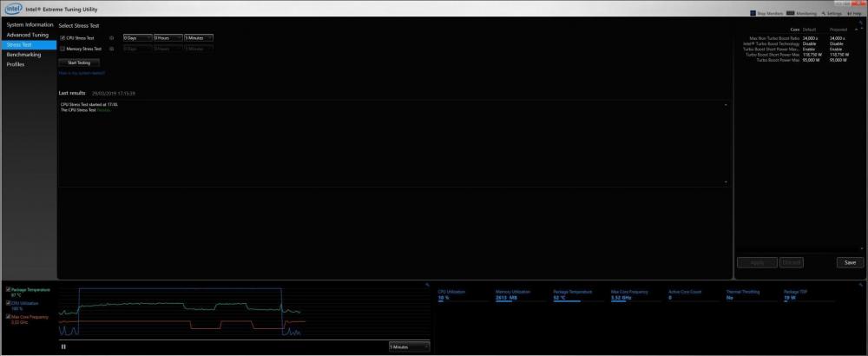
Task: Open the 'How is my system tested?' link
Action: click(x=82, y=73)
